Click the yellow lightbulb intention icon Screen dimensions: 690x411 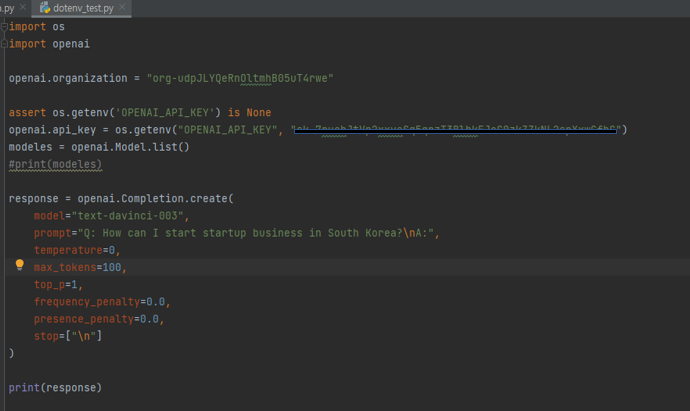coord(19,265)
